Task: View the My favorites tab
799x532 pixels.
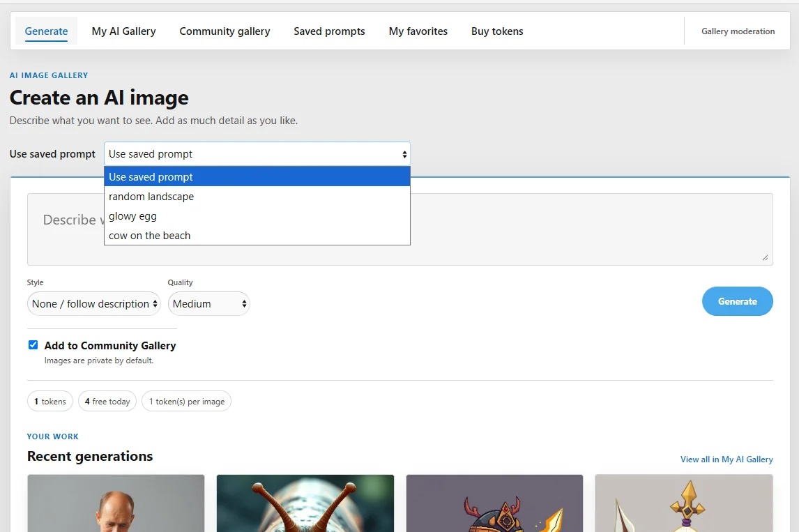Action: click(418, 31)
